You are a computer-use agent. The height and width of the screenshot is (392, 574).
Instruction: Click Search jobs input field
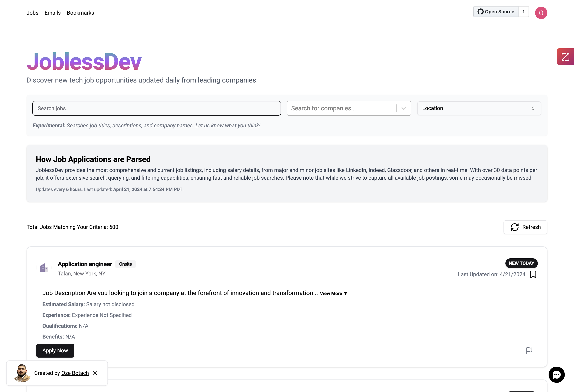[157, 108]
